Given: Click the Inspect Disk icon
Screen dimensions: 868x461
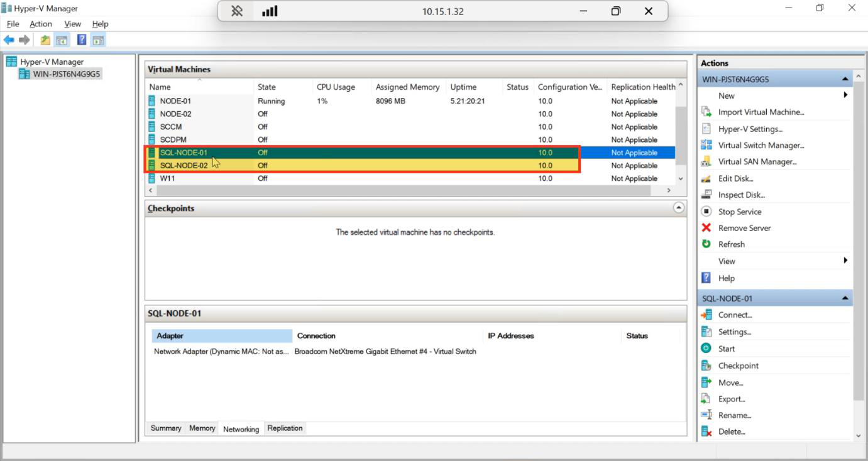Looking at the screenshot, I should pyautogui.click(x=706, y=195).
